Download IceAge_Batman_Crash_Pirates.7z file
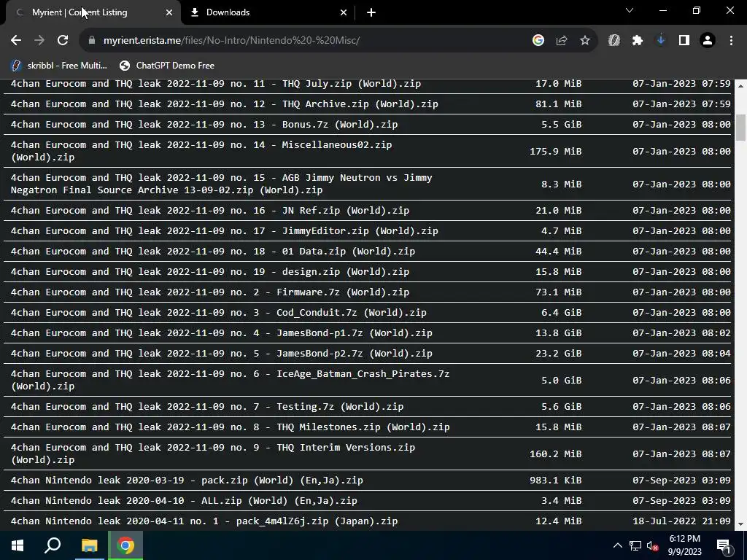 pos(230,380)
